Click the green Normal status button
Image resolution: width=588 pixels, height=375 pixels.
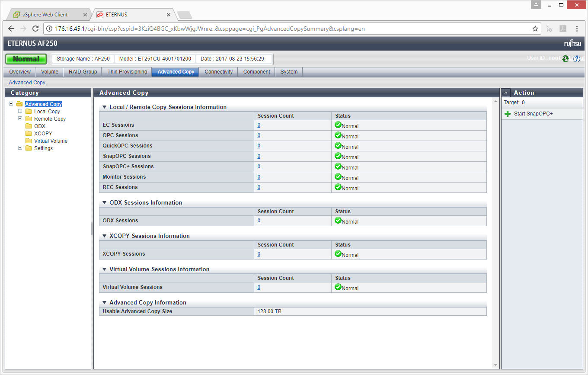tap(26, 59)
